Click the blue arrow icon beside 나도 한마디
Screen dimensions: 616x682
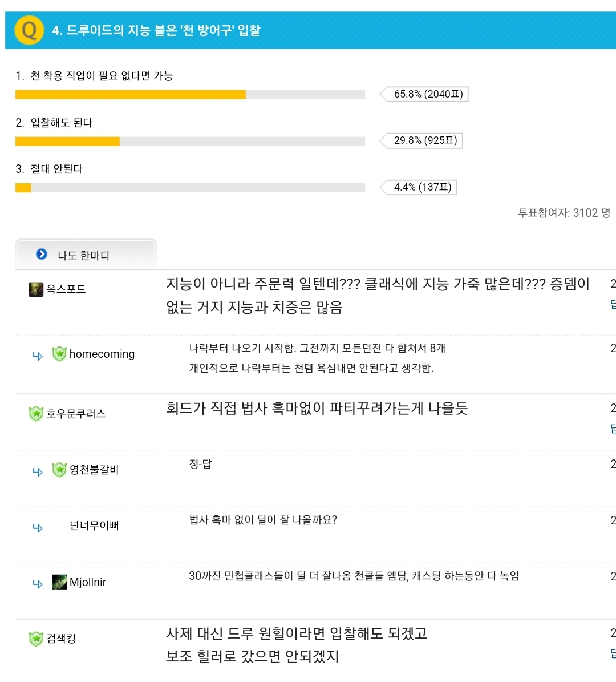pos(42,255)
